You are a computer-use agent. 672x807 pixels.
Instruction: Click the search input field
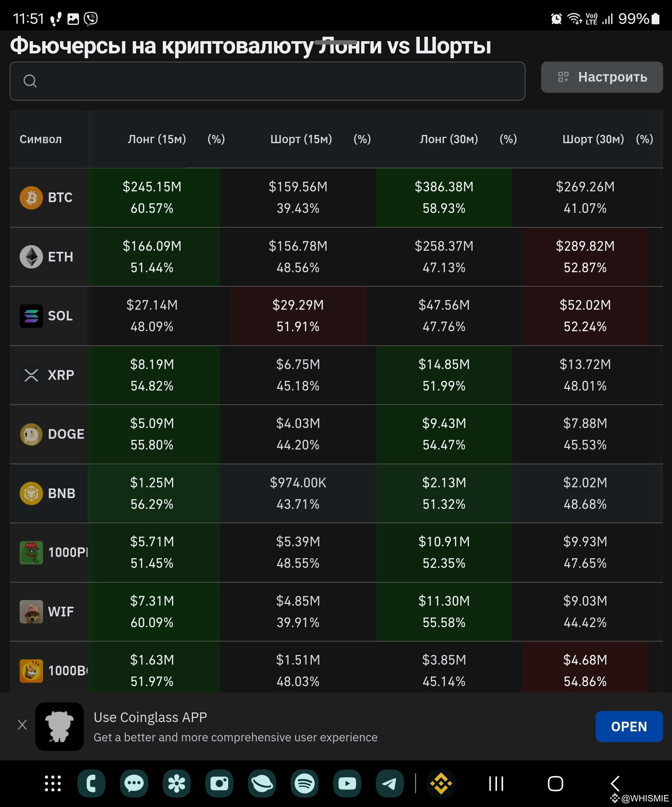267,81
